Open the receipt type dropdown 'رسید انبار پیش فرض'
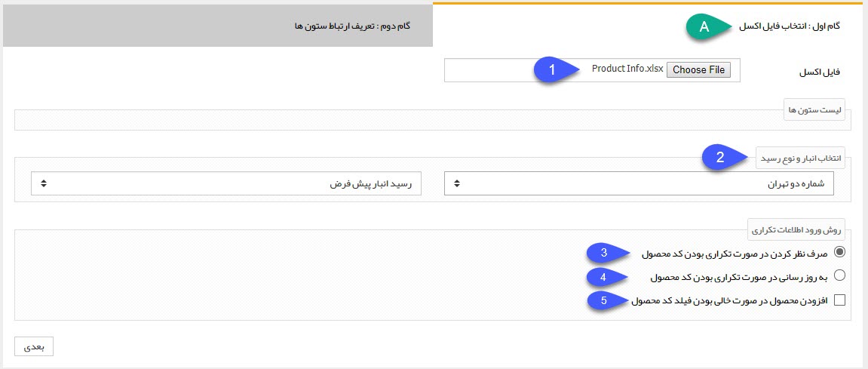The height and width of the screenshot is (369, 868). [226, 183]
